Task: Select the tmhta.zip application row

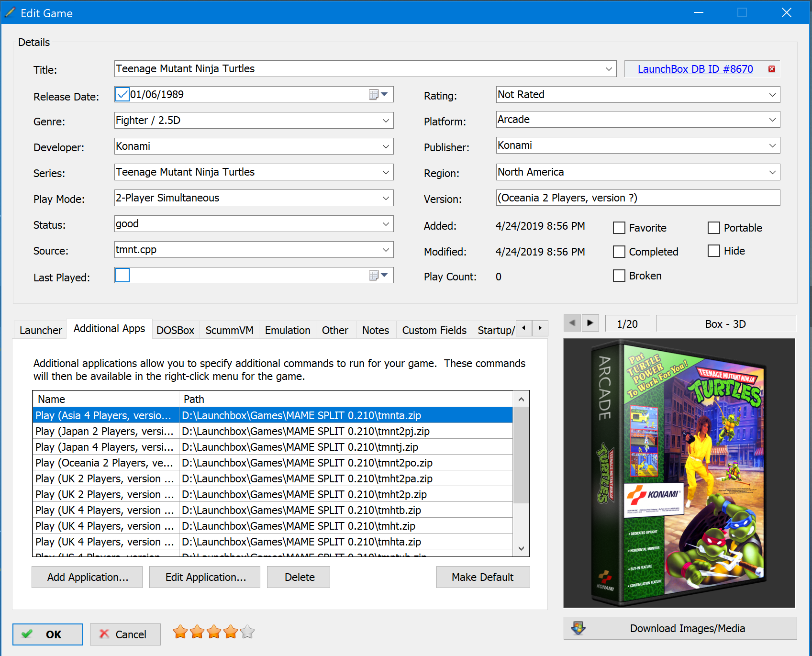Action: (x=273, y=542)
